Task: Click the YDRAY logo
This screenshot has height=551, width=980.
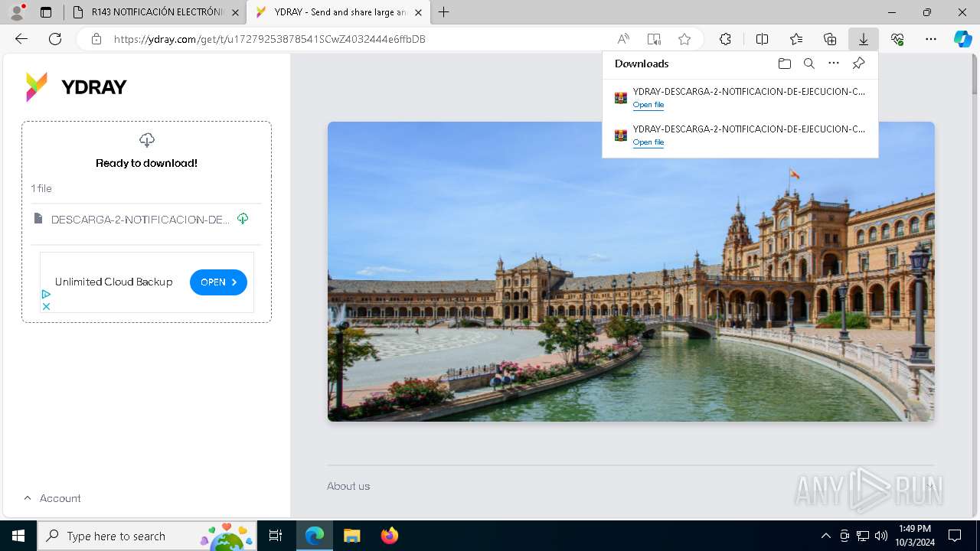Action: coord(76,87)
